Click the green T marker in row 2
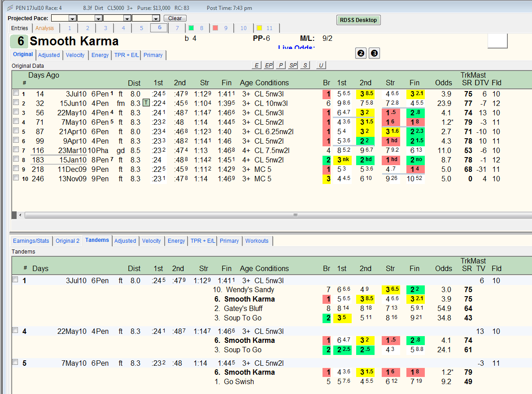 click(146, 103)
